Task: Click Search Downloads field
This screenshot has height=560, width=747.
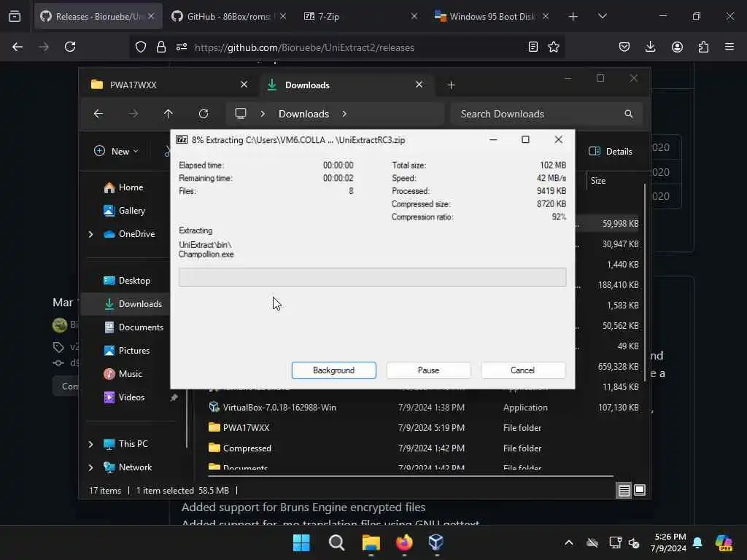Action: click(x=546, y=114)
